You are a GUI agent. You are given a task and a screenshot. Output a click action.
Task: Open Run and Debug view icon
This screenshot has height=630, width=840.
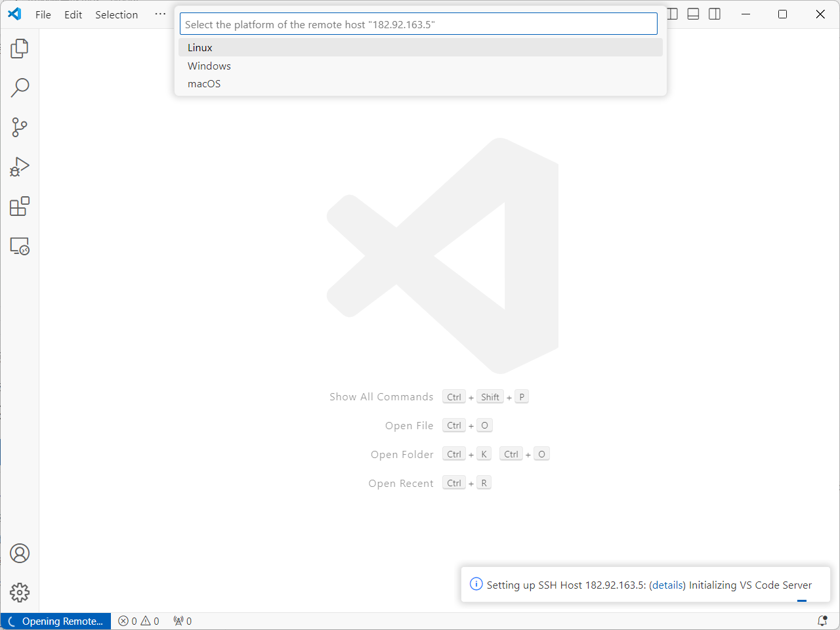coord(20,167)
